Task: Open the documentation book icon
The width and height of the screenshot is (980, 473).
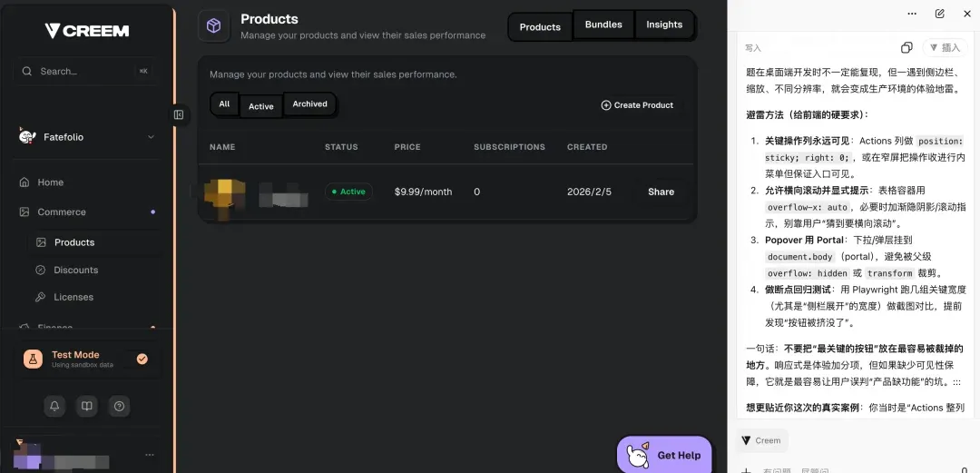Action: 86,406
